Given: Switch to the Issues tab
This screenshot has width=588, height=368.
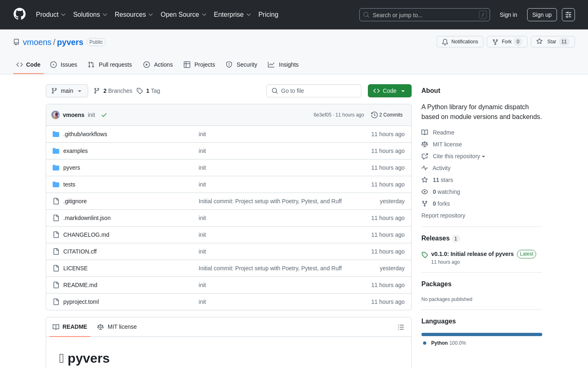Looking at the screenshot, I should pos(64,65).
